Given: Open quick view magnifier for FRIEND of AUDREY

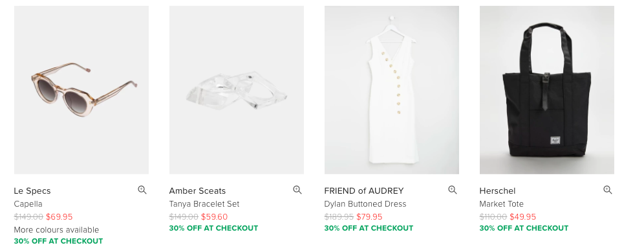Looking at the screenshot, I should point(452,190).
